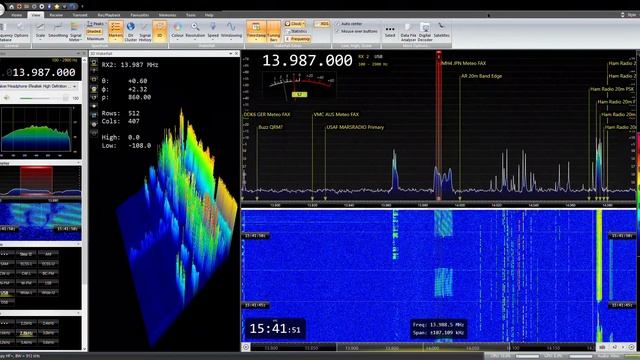Open the Signal Meter ribbon button
The height and width of the screenshot is (360, 640).
pyautogui.click(x=75, y=31)
